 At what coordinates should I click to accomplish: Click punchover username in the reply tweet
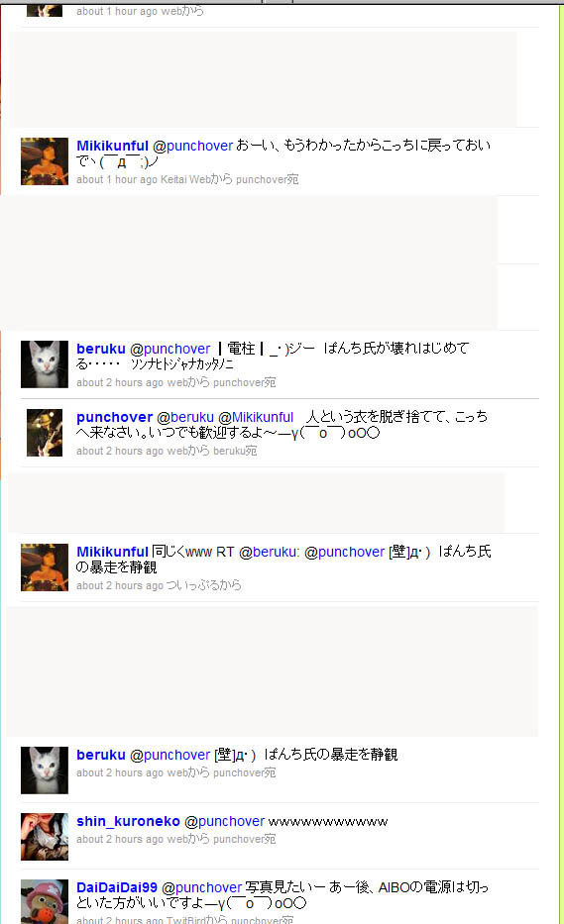pyautogui.click(x=114, y=417)
